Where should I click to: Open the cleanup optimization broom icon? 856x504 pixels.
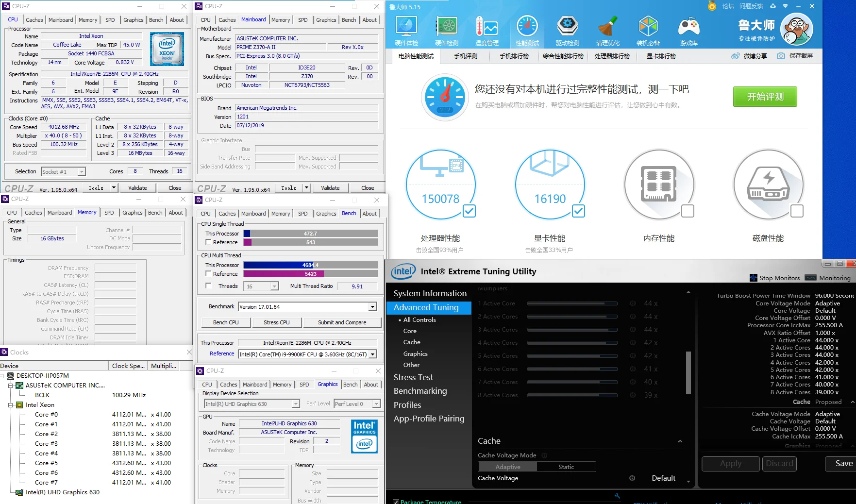point(607,30)
